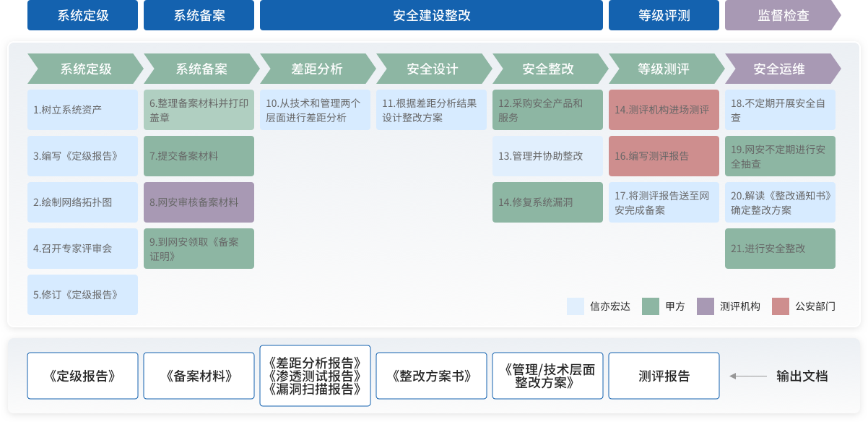Select step 8.网安审核备案材料

199,202
